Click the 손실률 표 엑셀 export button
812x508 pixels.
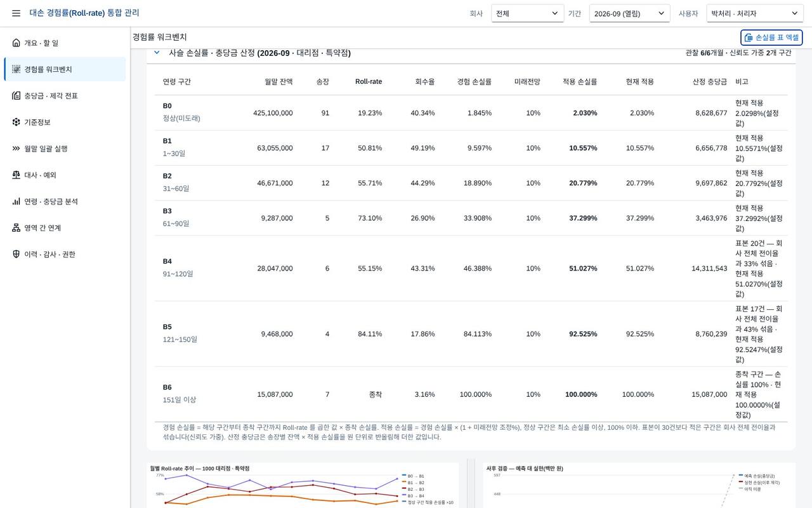[771, 37]
